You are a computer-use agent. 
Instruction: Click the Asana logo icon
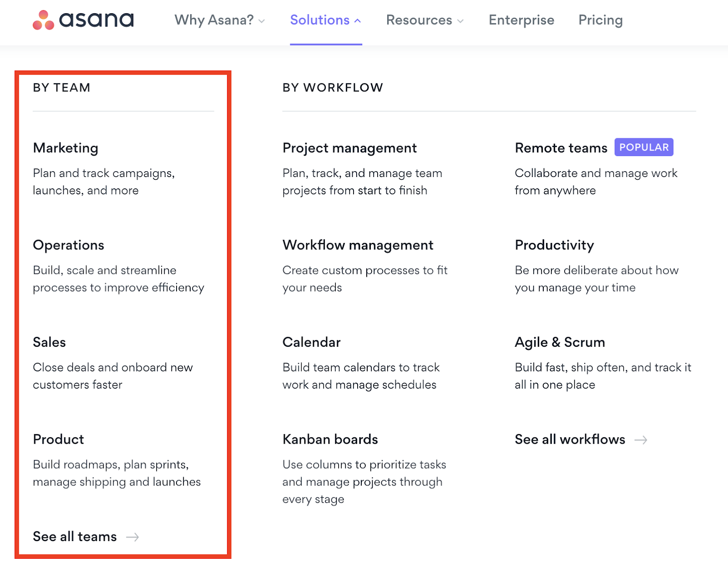tap(43, 20)
